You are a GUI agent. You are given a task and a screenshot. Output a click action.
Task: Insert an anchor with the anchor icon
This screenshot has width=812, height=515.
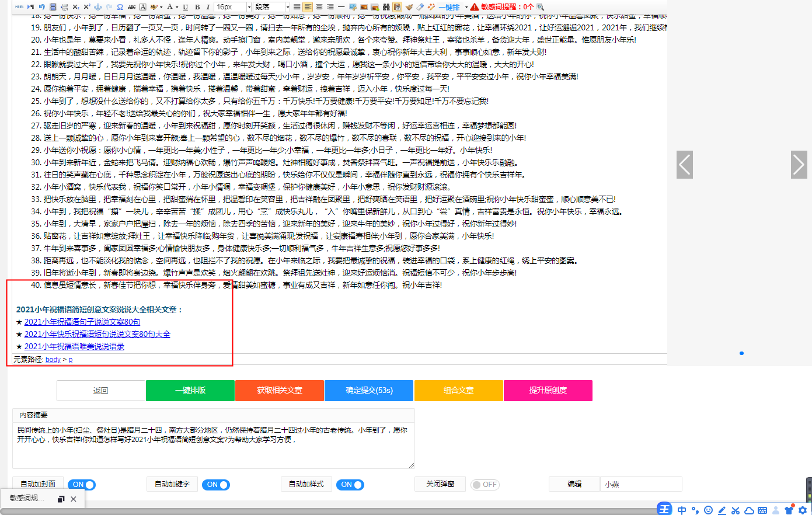click(97, 7)
